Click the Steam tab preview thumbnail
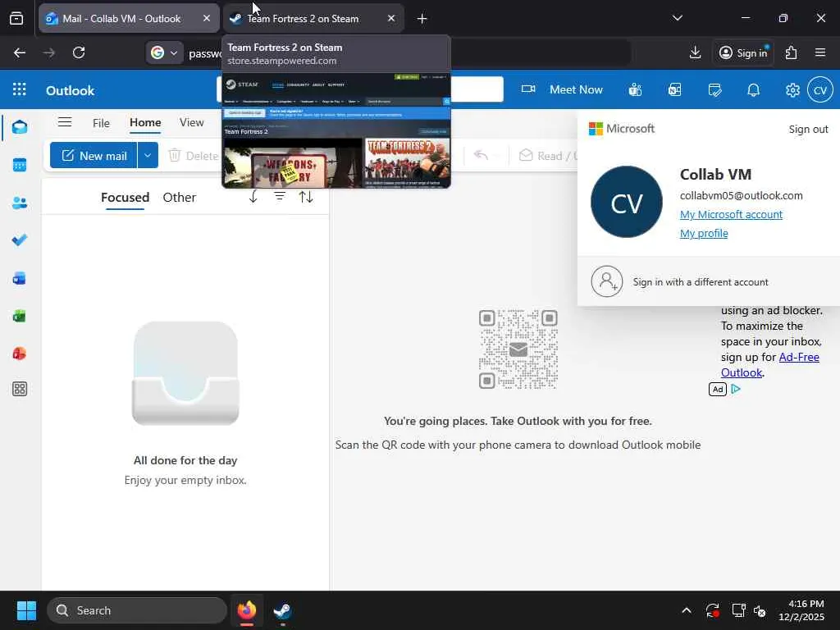The width and height of the screenshot is (840, 630). pos(336,130)
